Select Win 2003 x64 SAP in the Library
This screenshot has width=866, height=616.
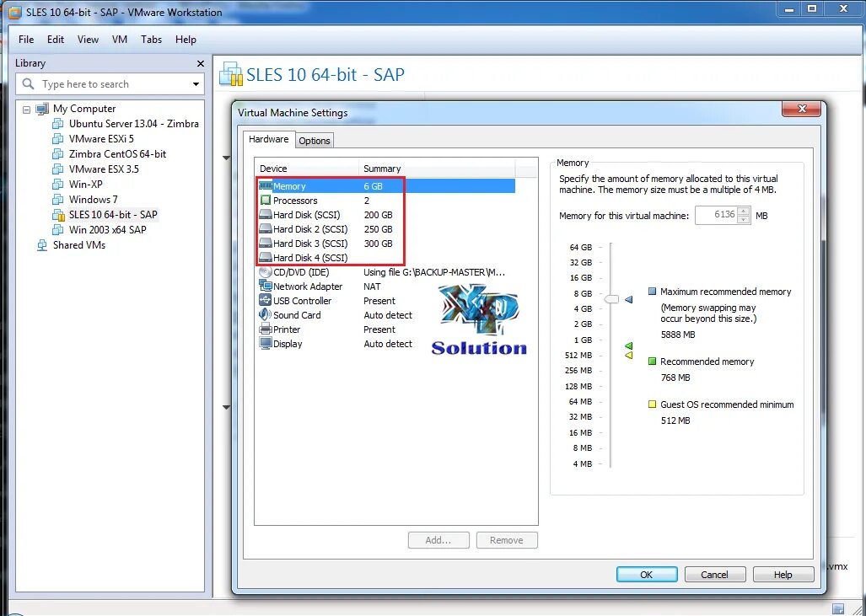coord(108,229)
